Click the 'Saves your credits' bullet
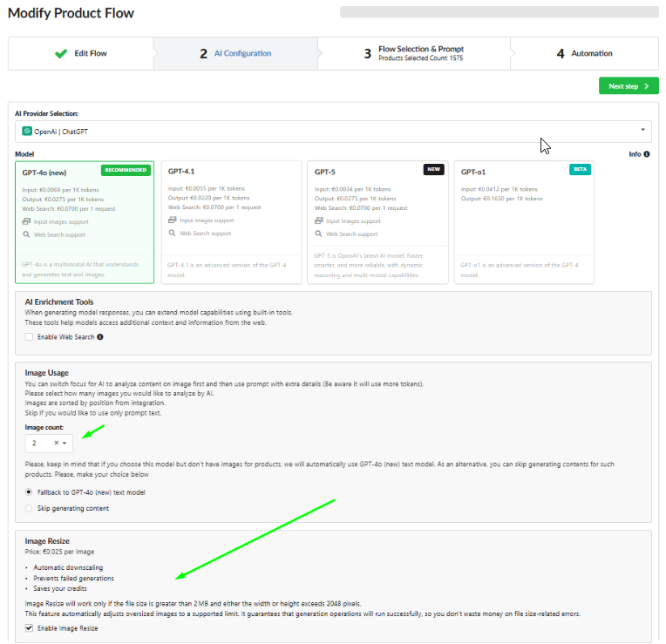The image size is (666, 644). (x=60, y=588)
